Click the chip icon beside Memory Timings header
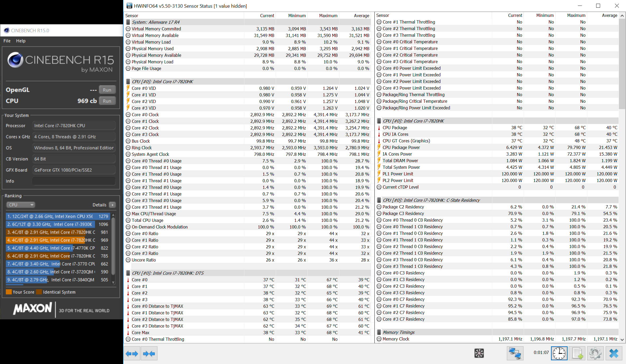 379,332
